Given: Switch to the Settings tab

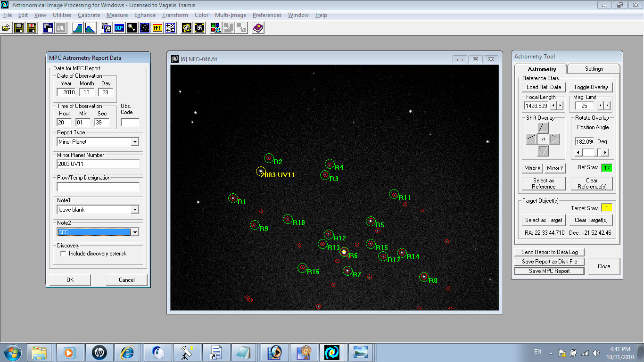Looking at the screenshot, I should click(594, 69).
